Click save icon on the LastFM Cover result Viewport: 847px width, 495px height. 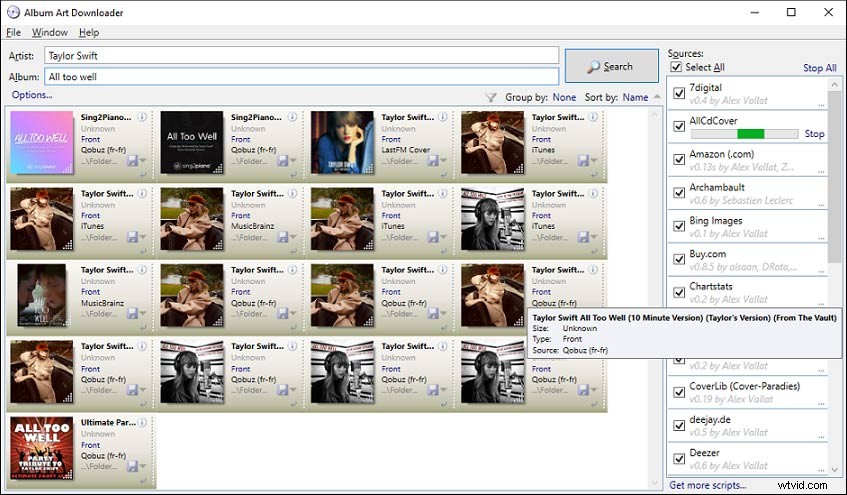point(431,160)
